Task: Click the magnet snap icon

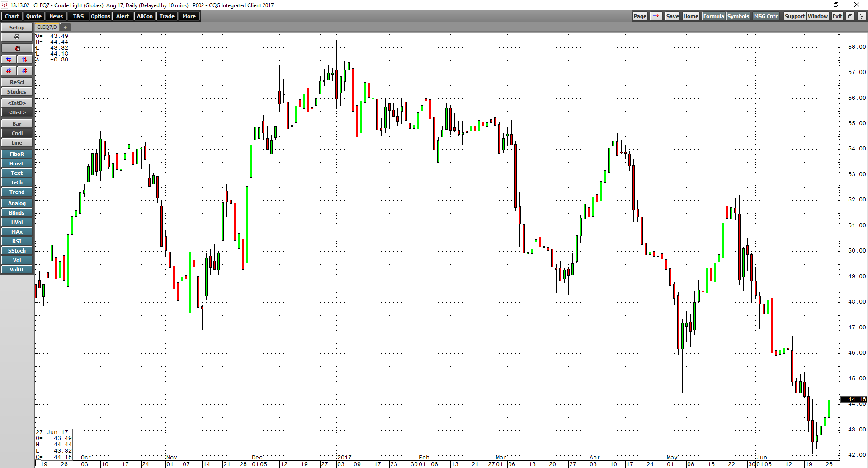Action: (17, 48)
